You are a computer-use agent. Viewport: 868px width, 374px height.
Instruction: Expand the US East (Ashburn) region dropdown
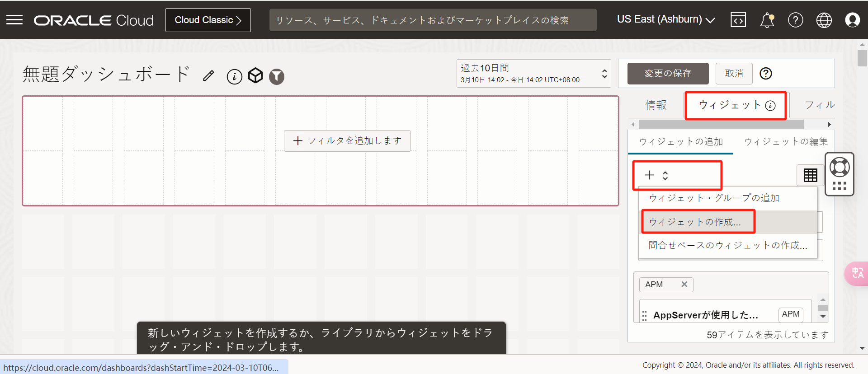coord(665,19)
